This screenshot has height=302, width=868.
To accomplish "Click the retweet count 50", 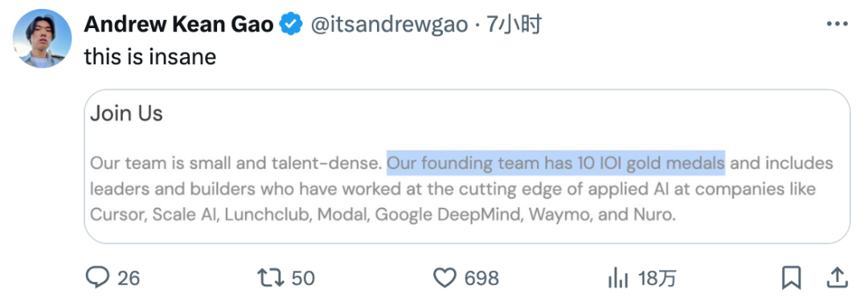I will pyautogui.click(x=303, y=278).
